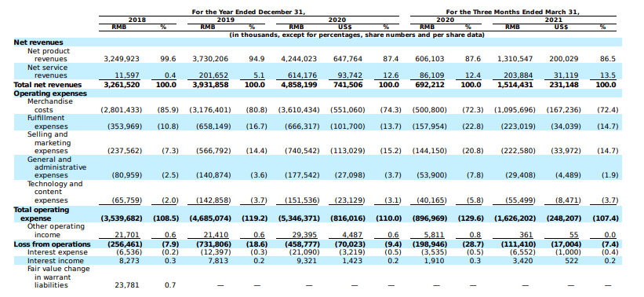
Task: Select the 'Technology and content expenses' label
Action: click(x=55, y=192)
